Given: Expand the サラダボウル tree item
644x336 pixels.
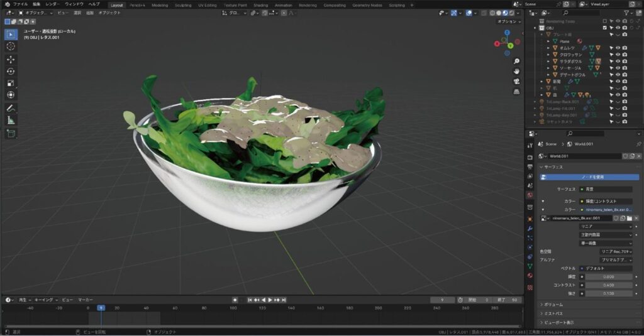Looking at the screenshot, I should click(548, 61).
